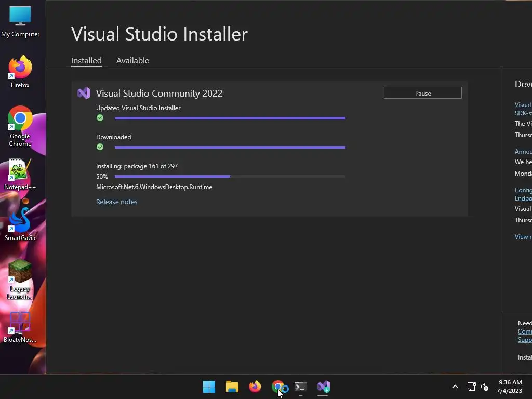Viewport: 532px width, 399px height.
Task: Open Google Chrome desktop shortcut
Action: [x=20, y=126]
